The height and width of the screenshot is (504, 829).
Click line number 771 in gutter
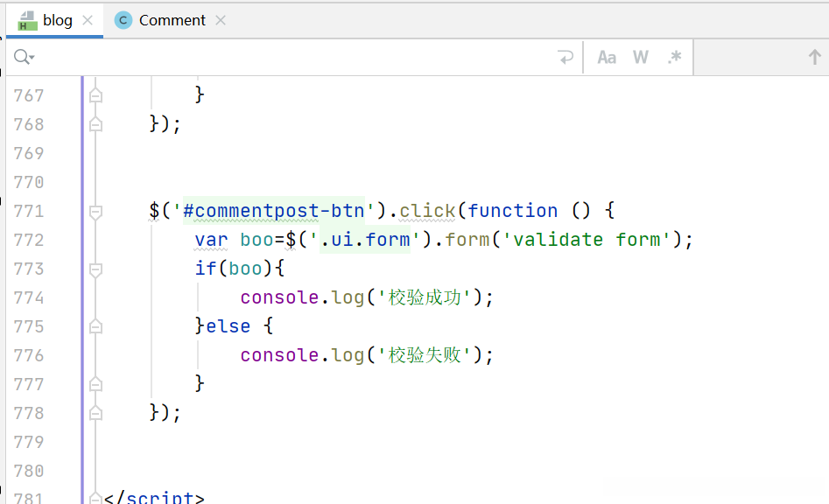[29, 212]
